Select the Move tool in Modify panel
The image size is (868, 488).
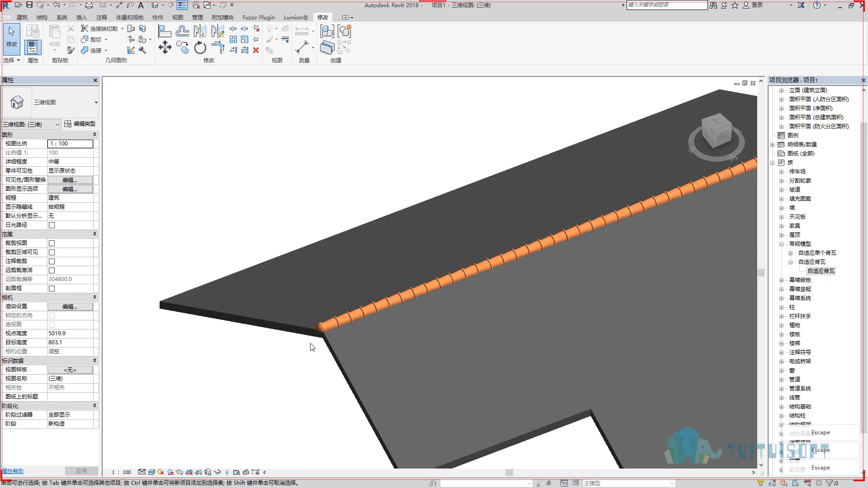click(x=165, y=47)
